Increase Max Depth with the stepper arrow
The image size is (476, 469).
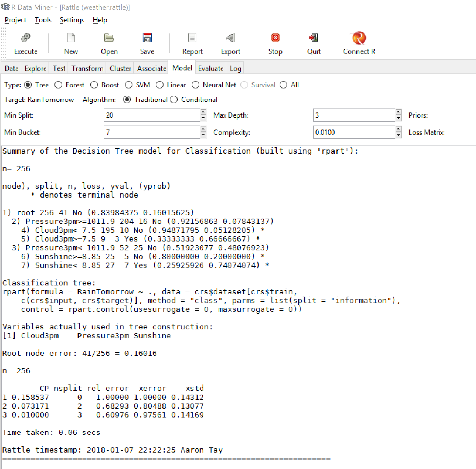[x=399, y=113]
